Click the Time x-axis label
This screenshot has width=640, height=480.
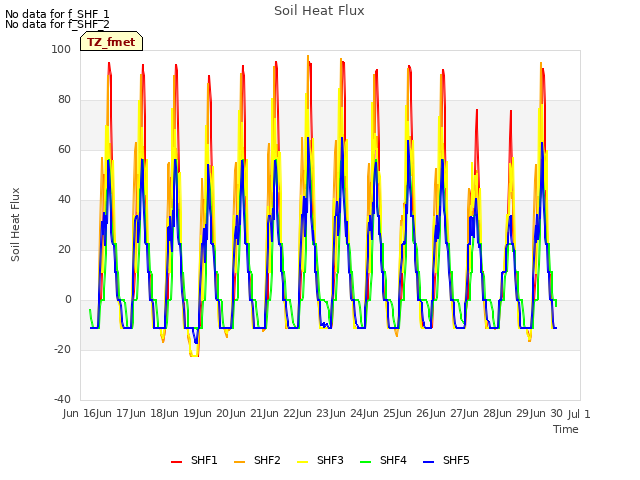(x=566, y=429)
